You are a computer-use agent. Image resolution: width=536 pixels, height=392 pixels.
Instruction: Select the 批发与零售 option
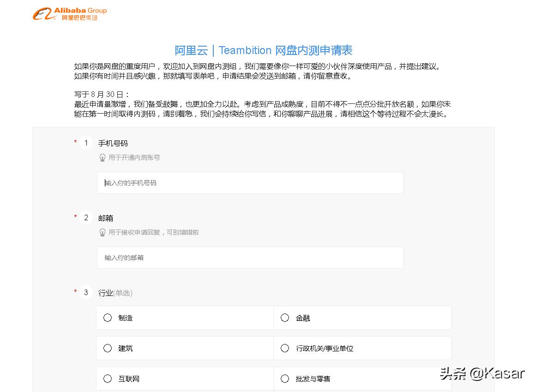point(285,379)
